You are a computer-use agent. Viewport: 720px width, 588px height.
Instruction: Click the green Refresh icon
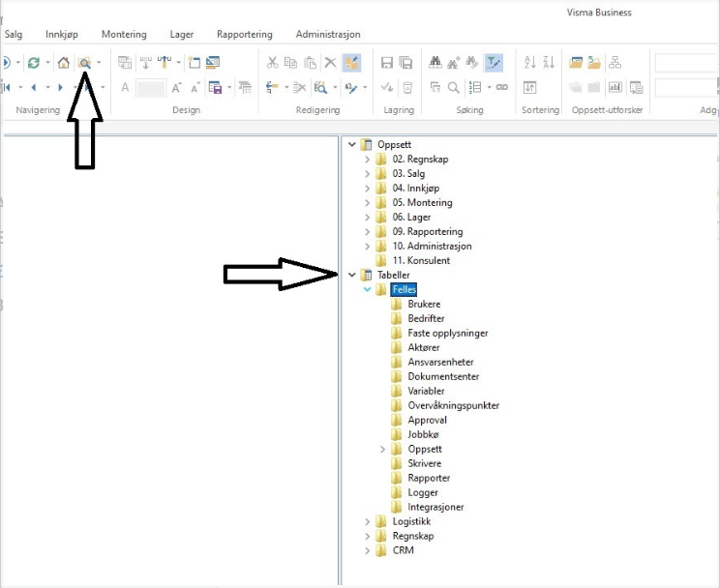tap(34, 63)
